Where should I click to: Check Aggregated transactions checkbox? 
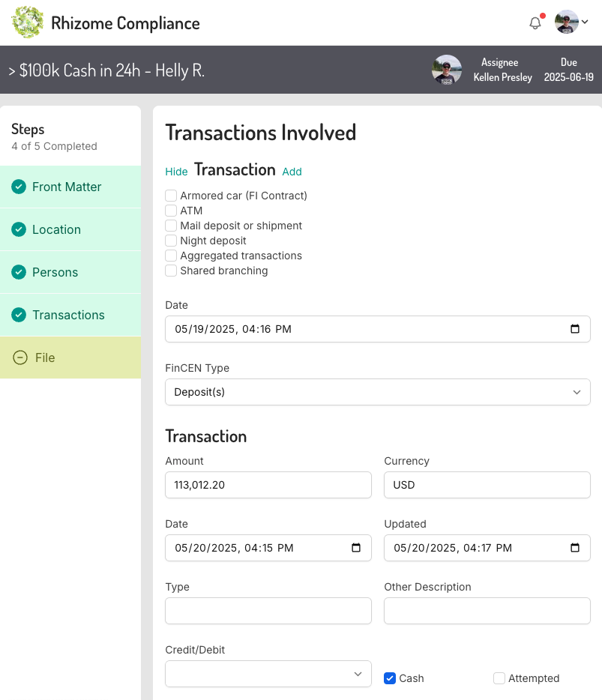(171, 256)
